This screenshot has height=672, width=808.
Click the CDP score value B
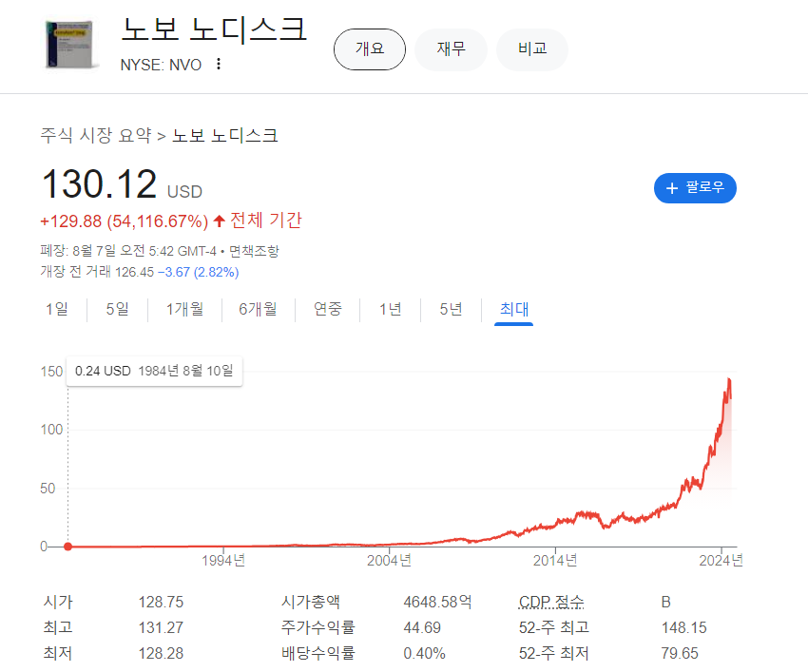665,602
